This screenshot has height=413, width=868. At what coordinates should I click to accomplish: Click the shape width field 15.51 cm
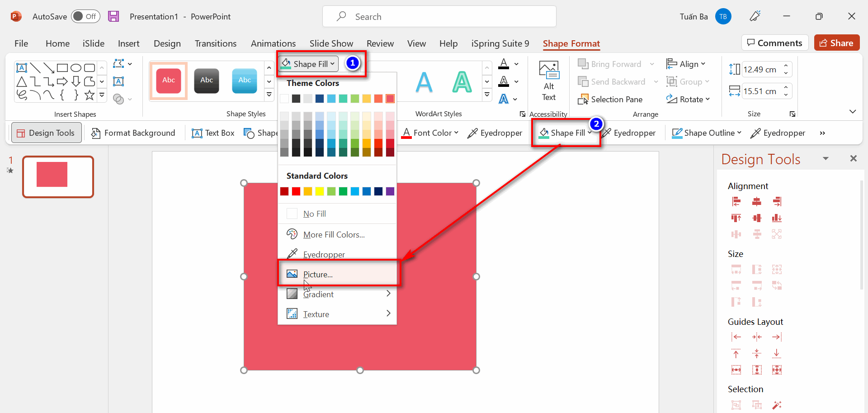click(762, 91)
